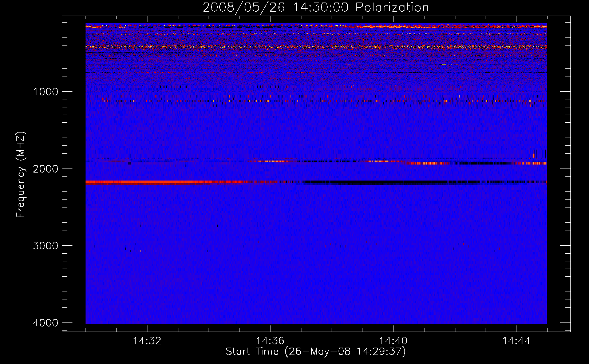This screenshot has width=589, height=364.
Task: Click the 14:32 time tick label
Action: point(147,341)
